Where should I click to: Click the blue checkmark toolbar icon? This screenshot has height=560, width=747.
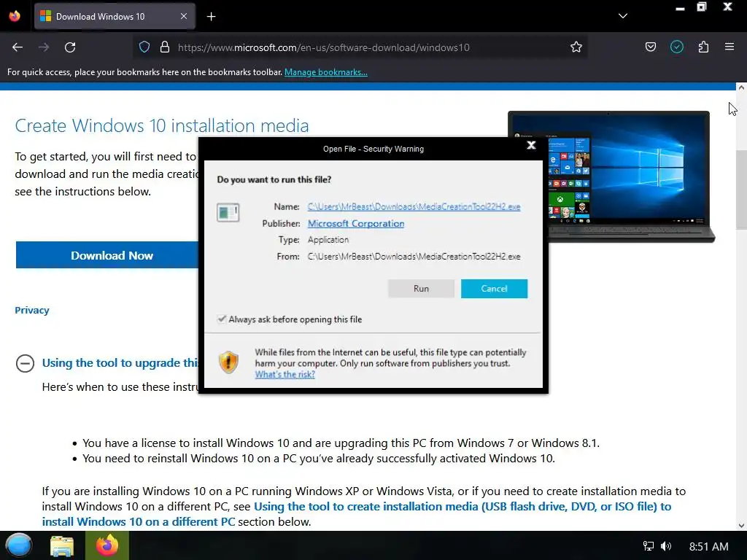coord(676,47)
